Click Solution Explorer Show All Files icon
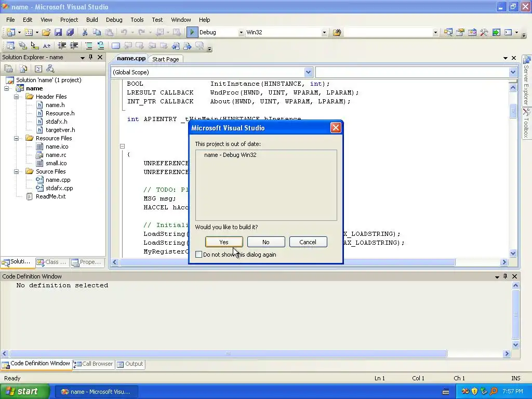532x399 pixels. 23,69
